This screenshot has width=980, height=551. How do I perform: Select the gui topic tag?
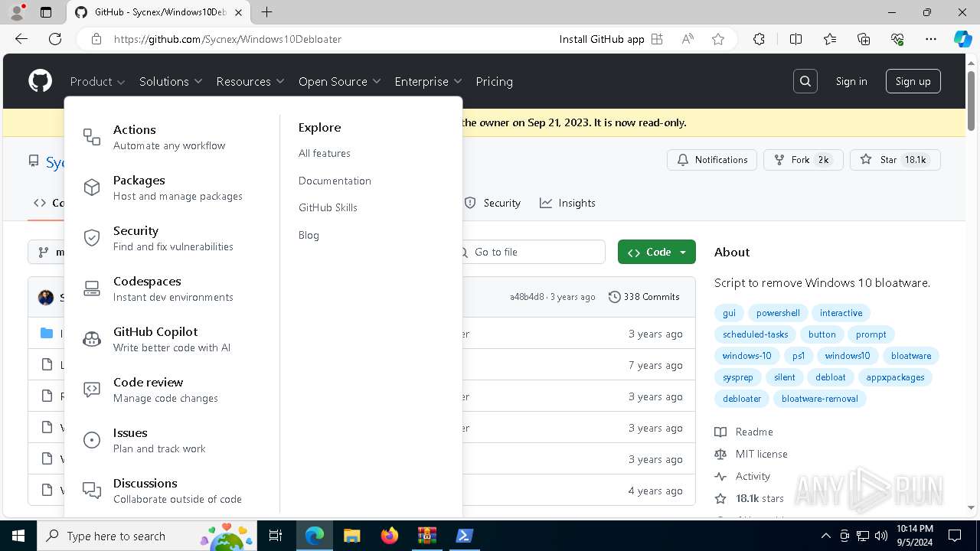(x=729, y=313)
